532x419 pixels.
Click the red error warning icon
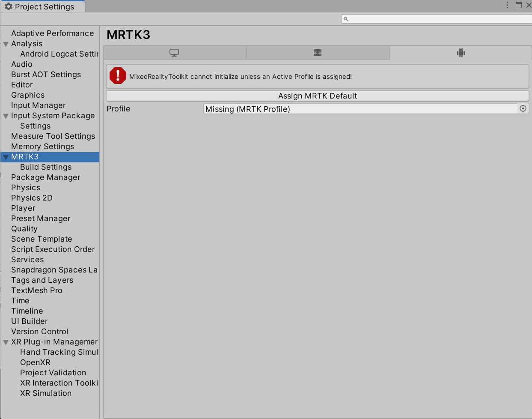pyautogui.click(x=118, y=76)
